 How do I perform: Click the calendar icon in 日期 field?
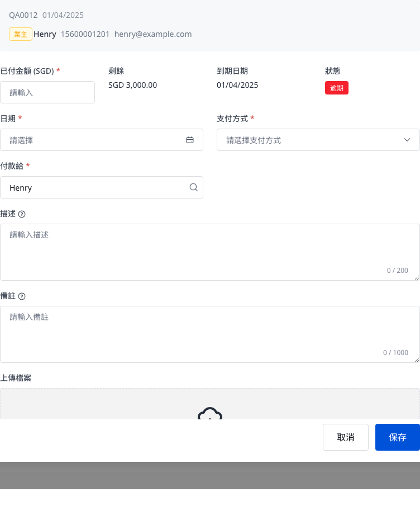pyautogui.click(x=190, y=140)
